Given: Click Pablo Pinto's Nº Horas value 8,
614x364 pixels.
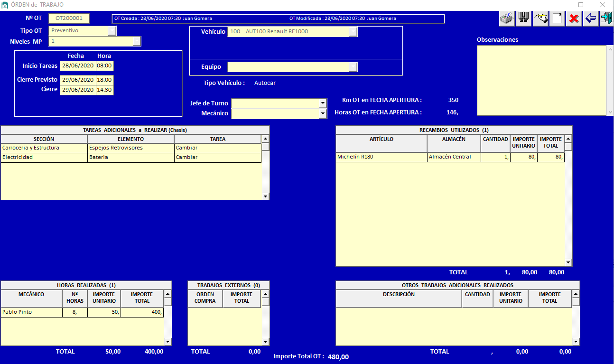Looking at the screenshot, I should coord(75,312).
